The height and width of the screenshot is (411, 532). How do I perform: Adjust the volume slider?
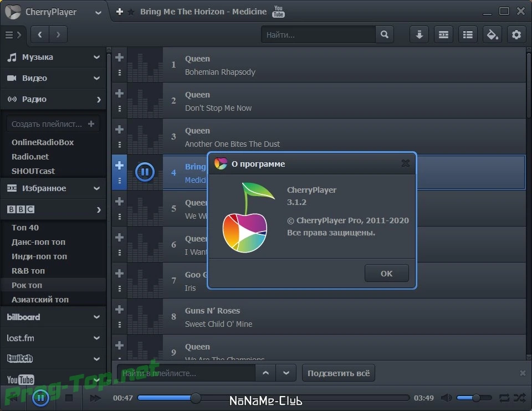coord(474,398)
